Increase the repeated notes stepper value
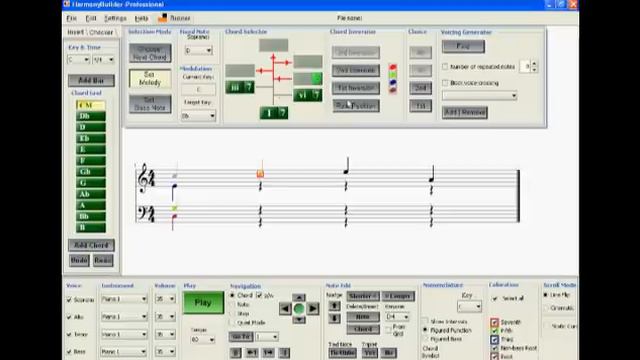 (x=534, y=63)
